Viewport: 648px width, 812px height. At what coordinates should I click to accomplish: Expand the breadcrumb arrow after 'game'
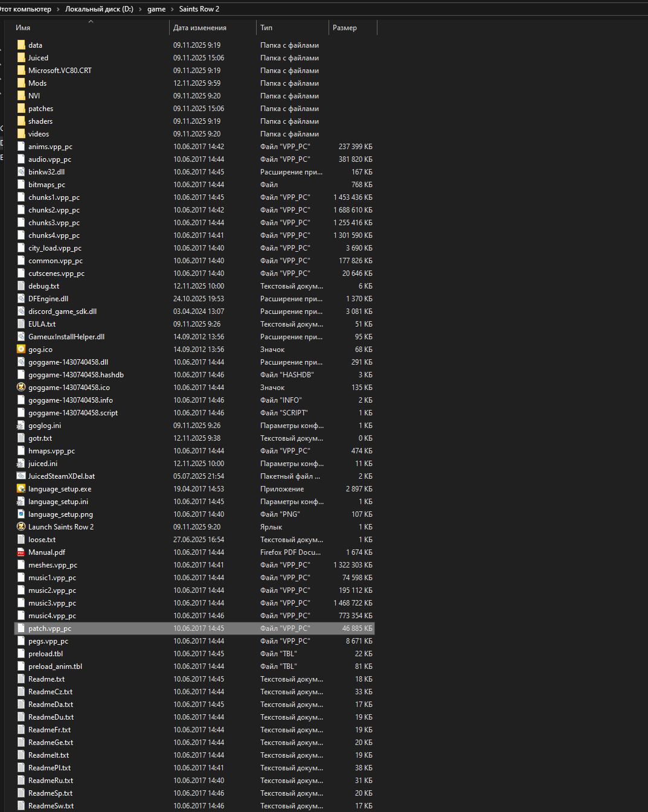click(172, 9)
